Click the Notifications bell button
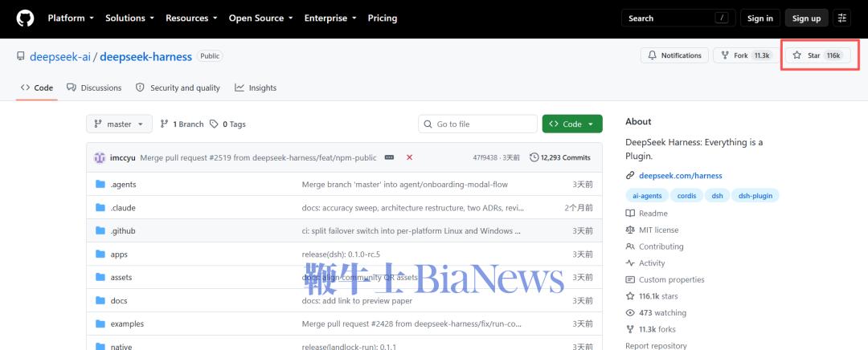 point(674,55)
